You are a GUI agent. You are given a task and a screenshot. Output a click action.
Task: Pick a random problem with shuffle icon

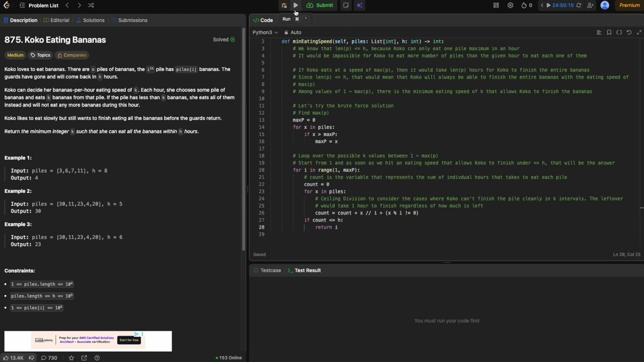click(91, 5)
